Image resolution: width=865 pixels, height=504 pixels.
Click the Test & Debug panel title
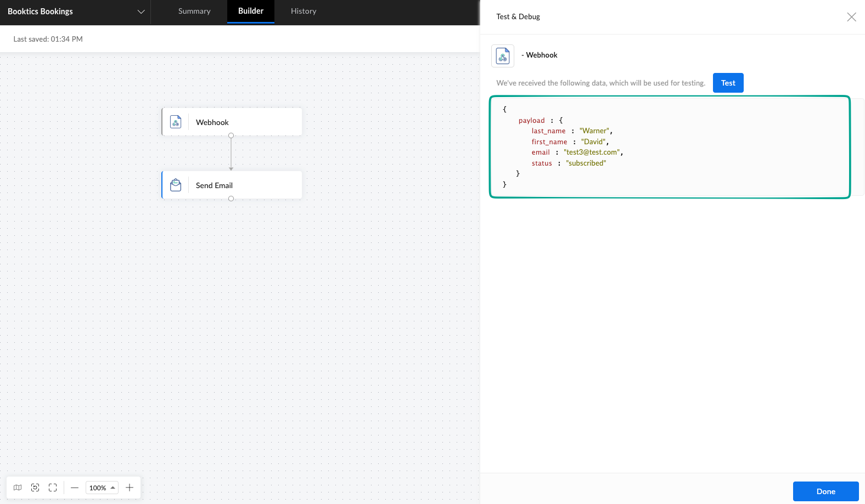tap(518, 17)
